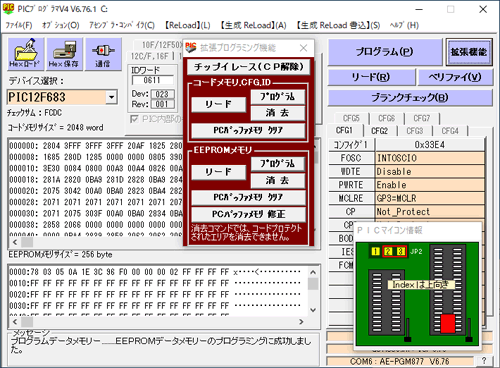
Task: Select the PWRTE value Enable
Action: click(x=430, y=185)
